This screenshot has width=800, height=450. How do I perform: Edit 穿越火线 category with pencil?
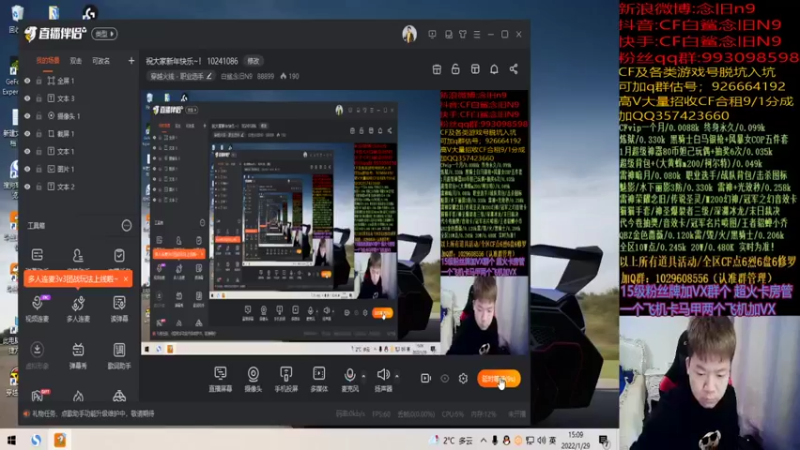point(209,77)
